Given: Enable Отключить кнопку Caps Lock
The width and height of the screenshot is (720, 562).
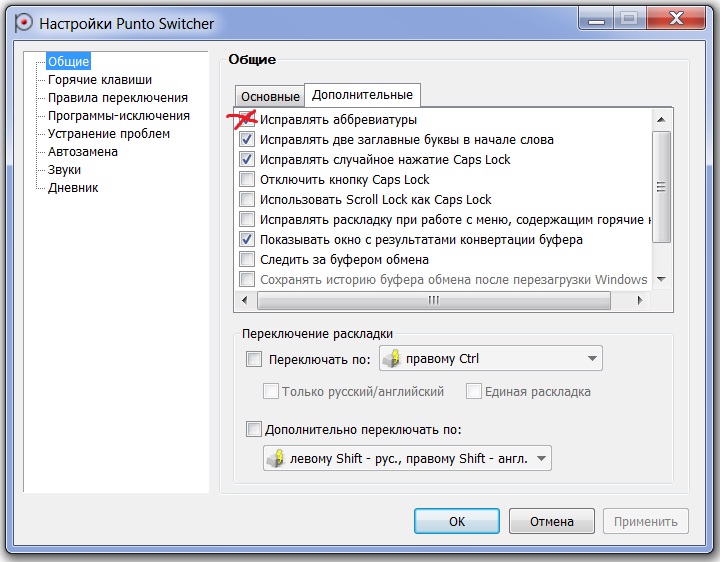Looking at the screenshot, I should click(247, 179).
